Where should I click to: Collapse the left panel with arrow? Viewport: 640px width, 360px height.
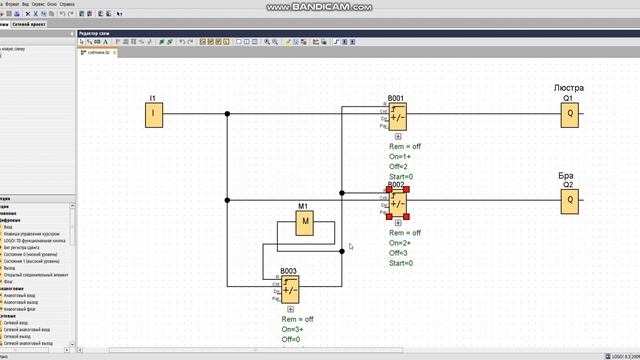(x=72, y=34)
